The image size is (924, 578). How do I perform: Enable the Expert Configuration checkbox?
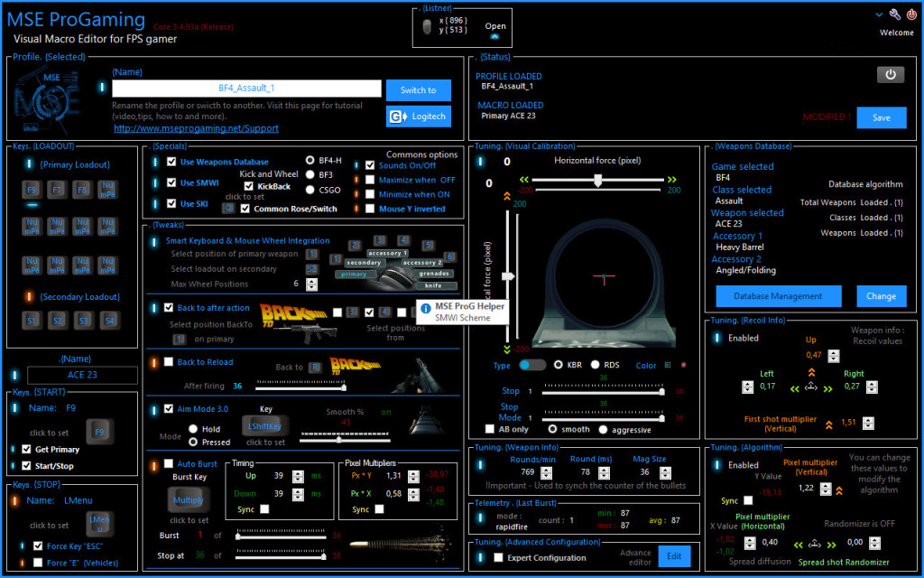pyautogui.click(x=498, y=557)
